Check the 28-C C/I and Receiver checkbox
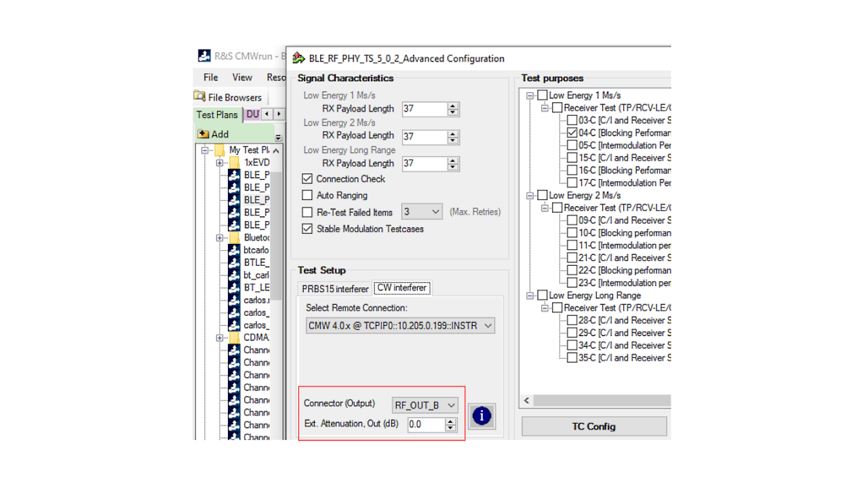 [x=572, y=321]
